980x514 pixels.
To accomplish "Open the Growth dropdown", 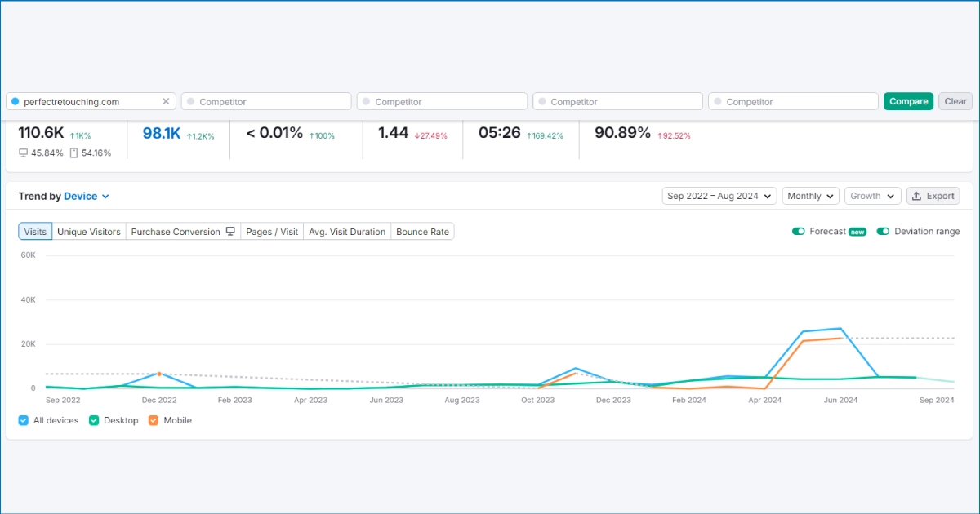I will click(873, 196).
